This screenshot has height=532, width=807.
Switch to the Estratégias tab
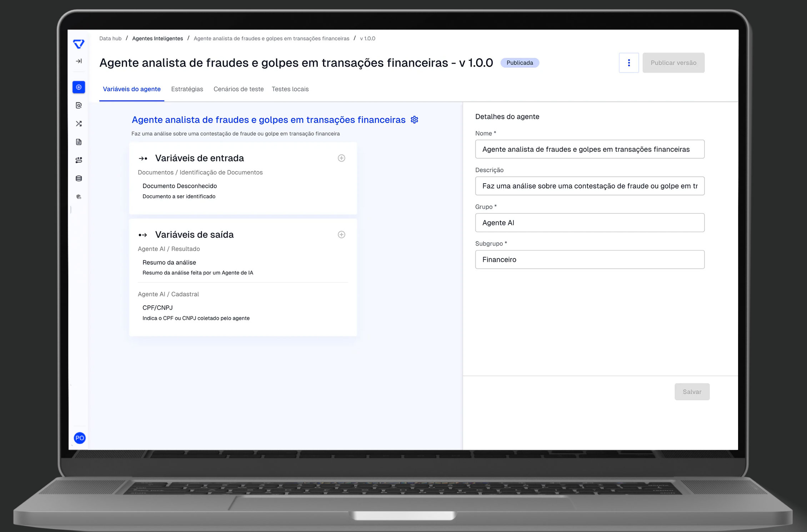pos(187,89)
